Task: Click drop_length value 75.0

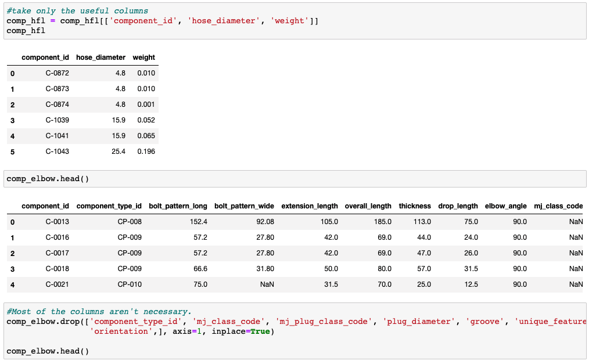Action: [471, 222]
